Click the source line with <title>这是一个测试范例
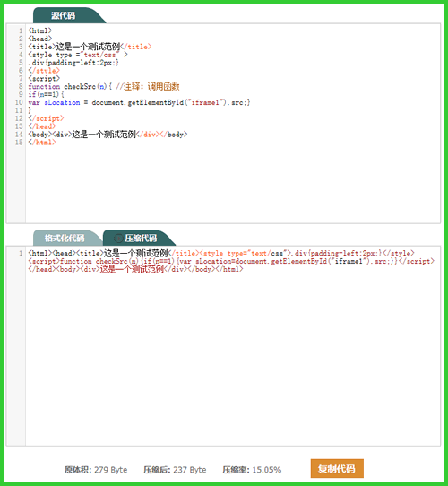 pyautogui.click(x=90, y=47)
